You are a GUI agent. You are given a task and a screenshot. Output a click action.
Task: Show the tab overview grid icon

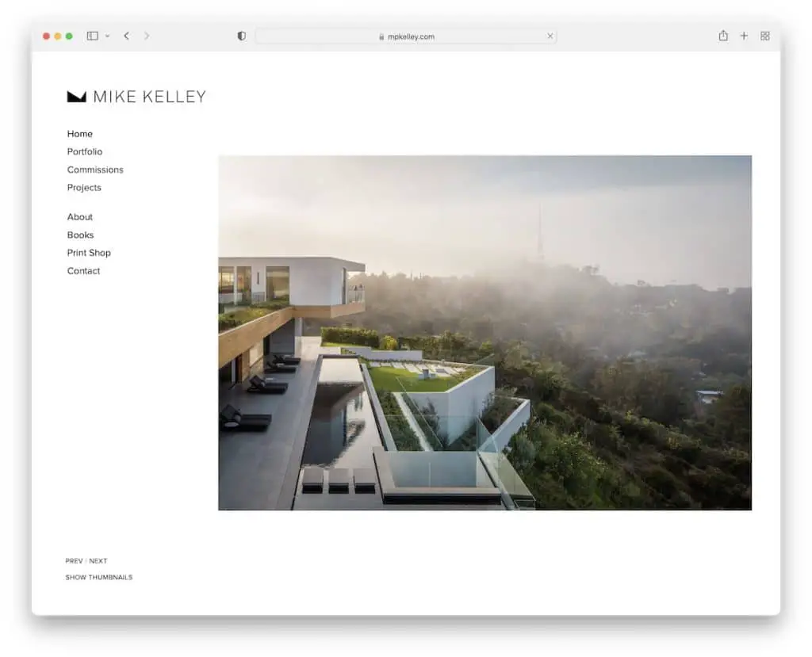[765, 36]
